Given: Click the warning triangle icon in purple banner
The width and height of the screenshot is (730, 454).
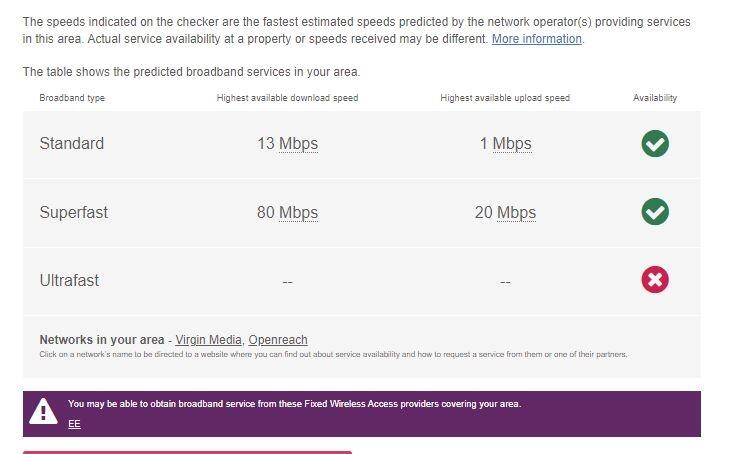Looking at the screenshot, I should point(43,411).
